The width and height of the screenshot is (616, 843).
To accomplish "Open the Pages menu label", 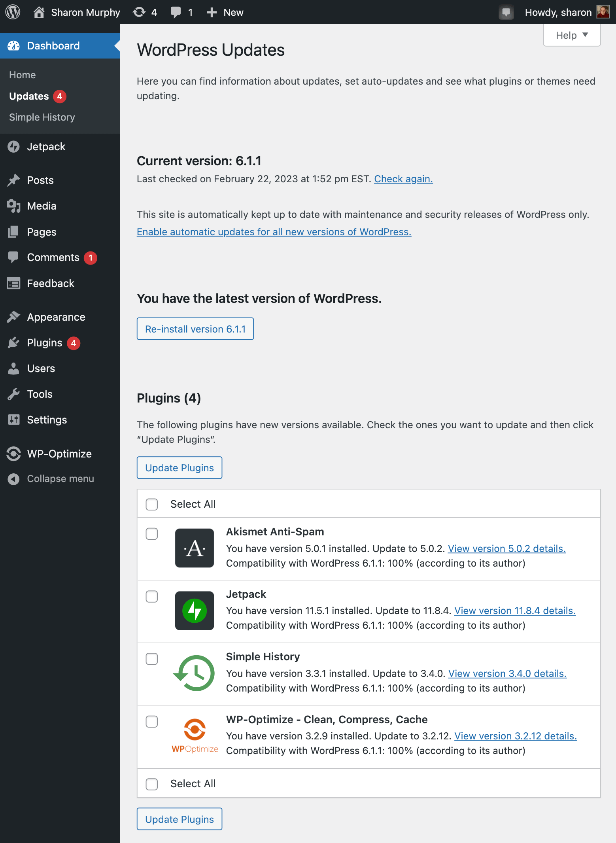I will click(42, 232).
